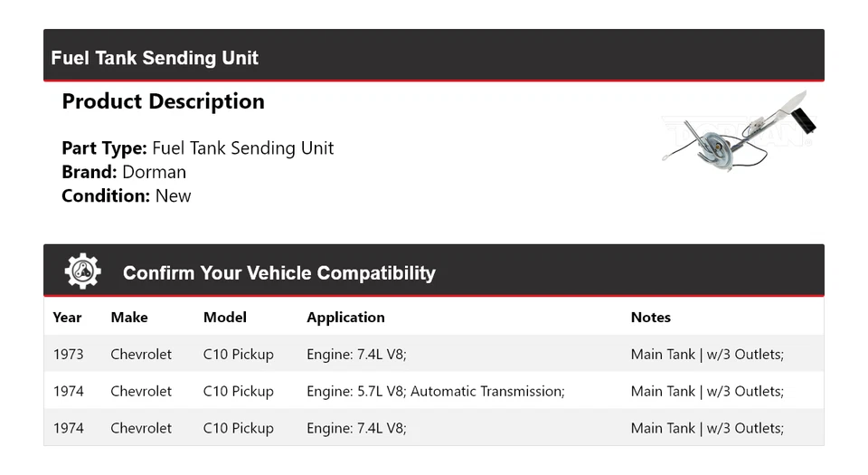Image resolution: width=868 pixels, height=475 pixels.
Task: Click the Notes column header
Action: 650,318
